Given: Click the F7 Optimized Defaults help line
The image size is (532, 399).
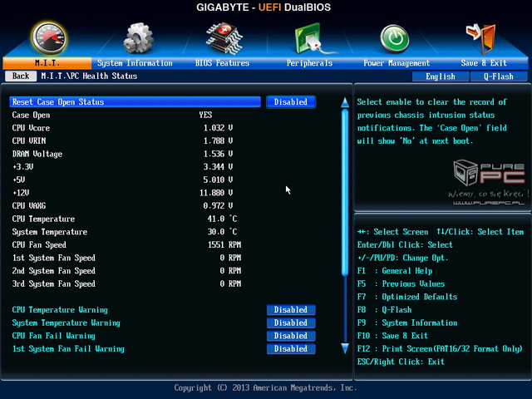Looking at the screenshot, I should 407,297.
